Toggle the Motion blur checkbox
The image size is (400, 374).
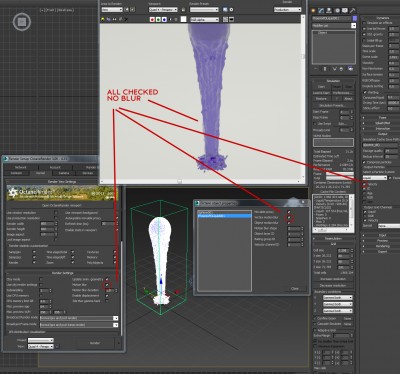(x=107, y=285)
